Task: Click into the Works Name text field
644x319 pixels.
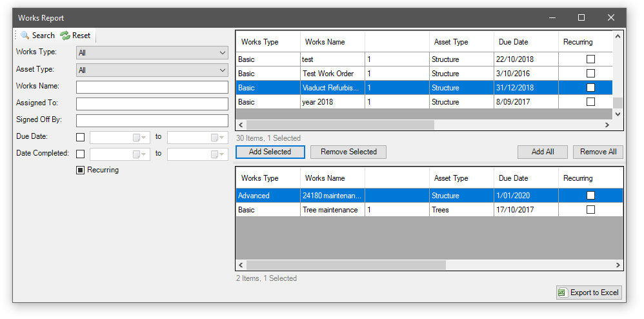Action: coord(152,87)
